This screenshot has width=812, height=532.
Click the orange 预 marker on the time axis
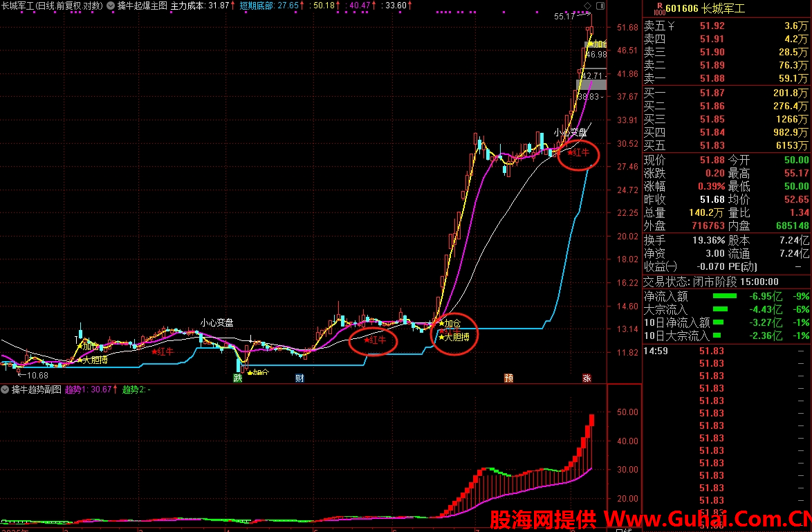pyautogui.click(x=508, y=378)
